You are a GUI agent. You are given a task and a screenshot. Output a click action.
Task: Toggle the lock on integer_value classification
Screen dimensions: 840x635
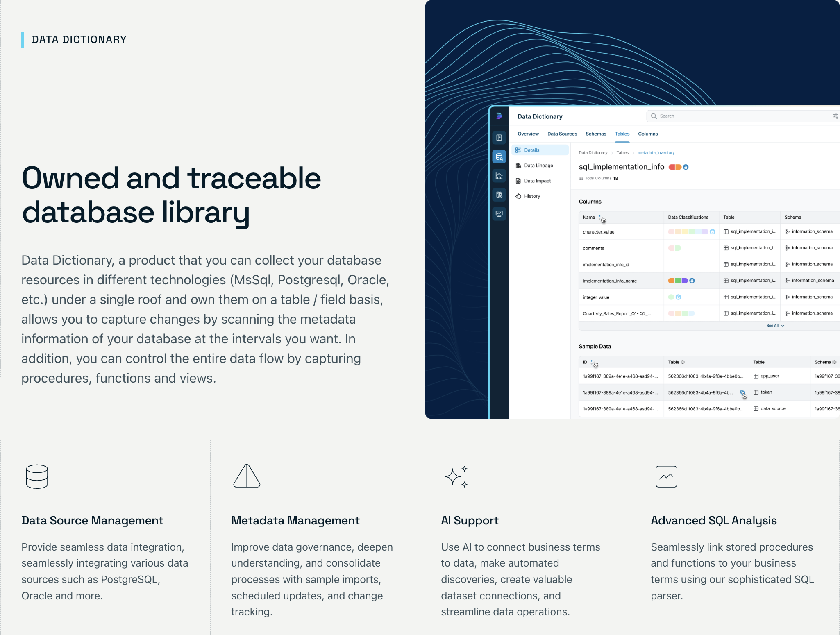point(679,297)
